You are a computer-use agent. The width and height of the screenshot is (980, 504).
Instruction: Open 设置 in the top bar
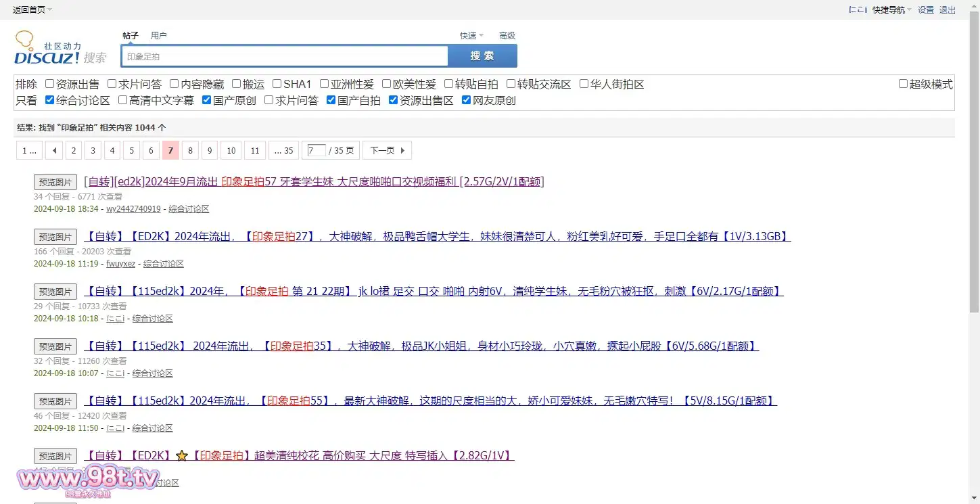point(926,9)
